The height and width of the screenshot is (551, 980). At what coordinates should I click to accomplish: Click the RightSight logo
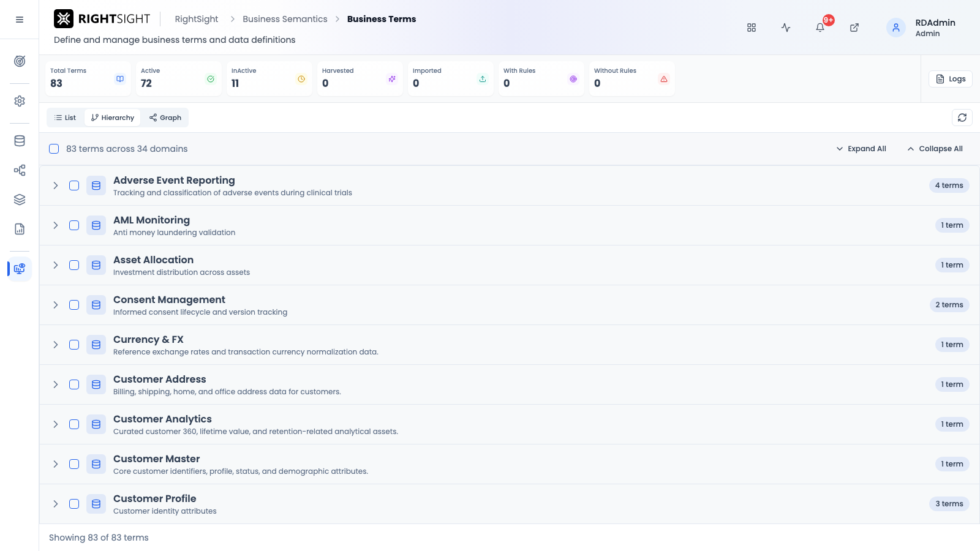tap(102, 19)
